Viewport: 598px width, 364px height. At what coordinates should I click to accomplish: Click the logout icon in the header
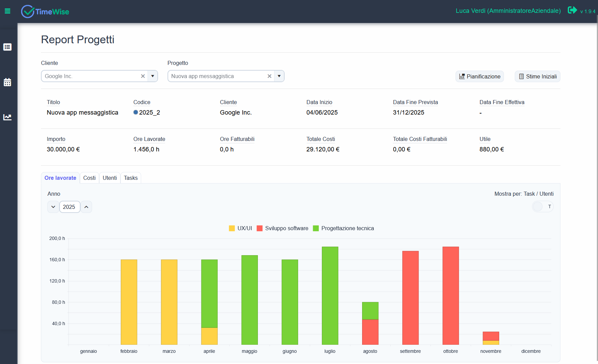pyautogui.click(x=572, y=10)
